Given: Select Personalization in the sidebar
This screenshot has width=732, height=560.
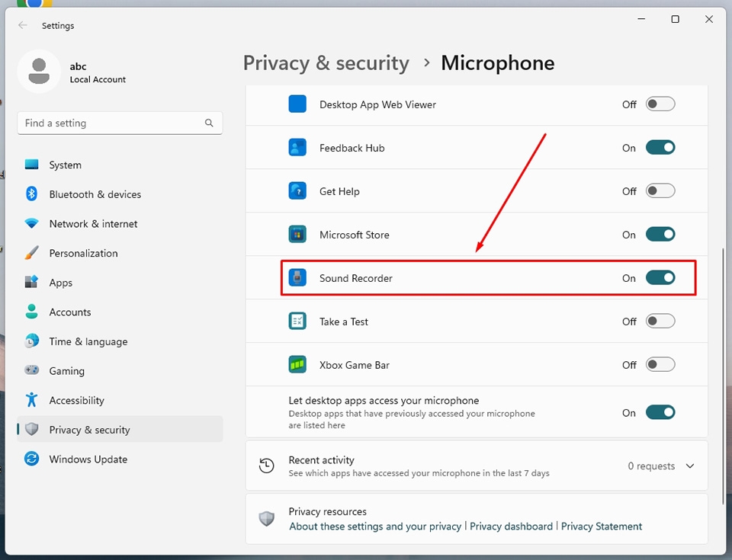Looking at the screenshot, I should pyautogui.click(x=120, y=253).
